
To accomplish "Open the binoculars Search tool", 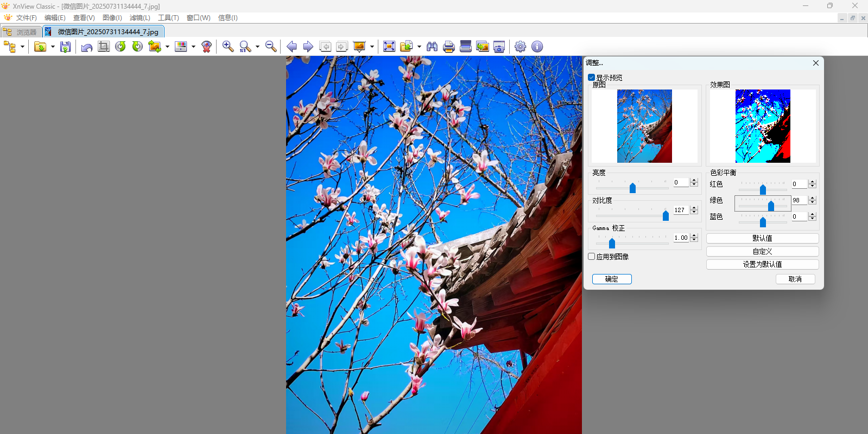I will [432, 47].
